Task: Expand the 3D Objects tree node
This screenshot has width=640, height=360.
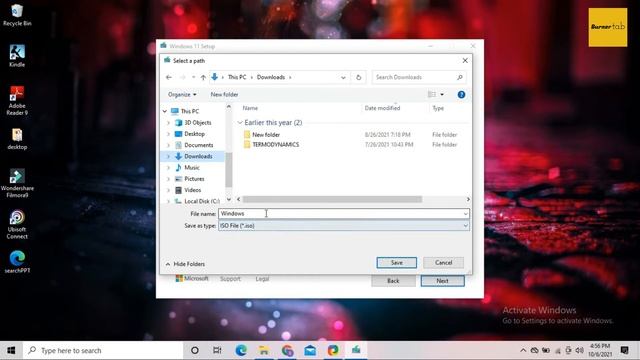Action: [168, 122]
